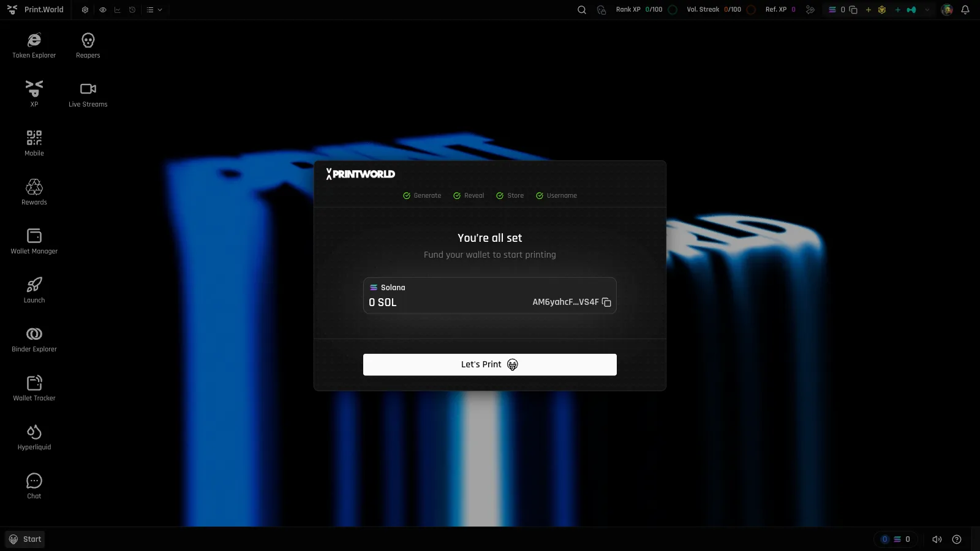
Task: Open the XP desktop icon
Action: (34, 94)
